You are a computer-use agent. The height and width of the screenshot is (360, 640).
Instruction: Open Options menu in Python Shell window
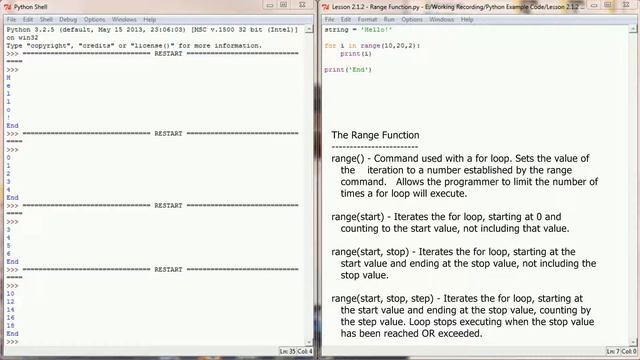94,20
